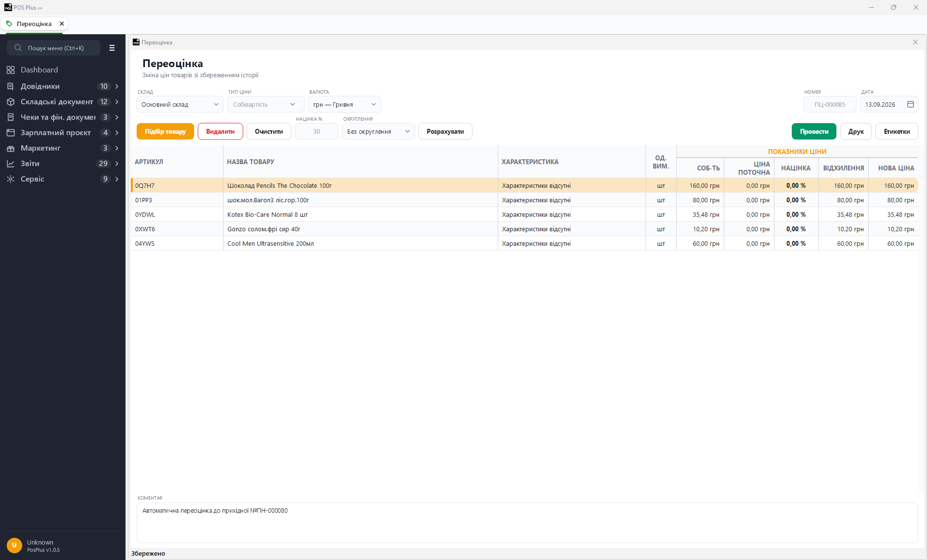The width and height of the screenshot is (927, 560).
Task: Click the Підбір товару button
Action: point(165,131)
